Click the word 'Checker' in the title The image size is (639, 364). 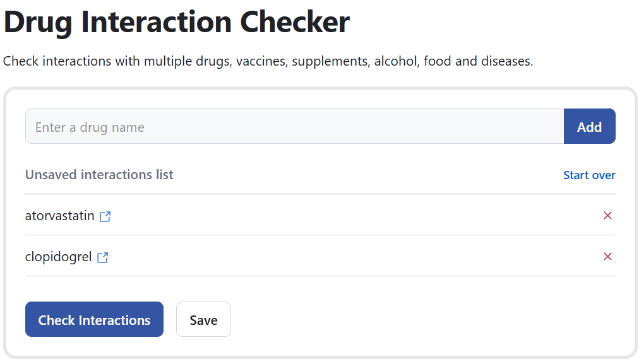point(294,23)
